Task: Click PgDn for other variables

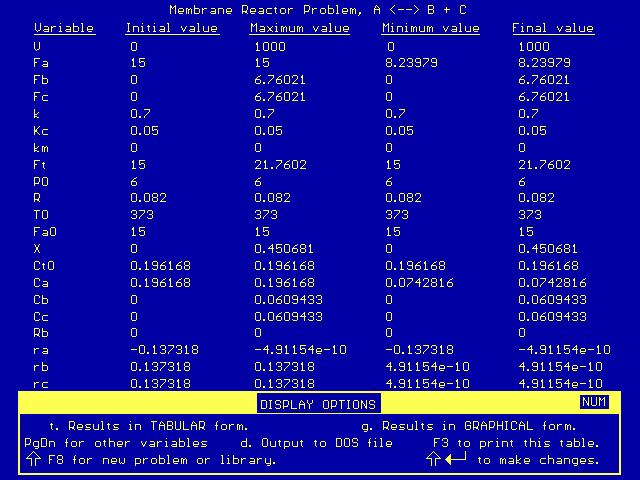Action: (x=116, y=442)
